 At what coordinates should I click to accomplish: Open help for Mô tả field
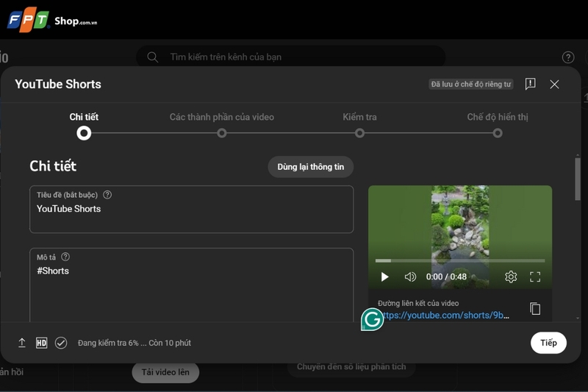pos(65,257)
